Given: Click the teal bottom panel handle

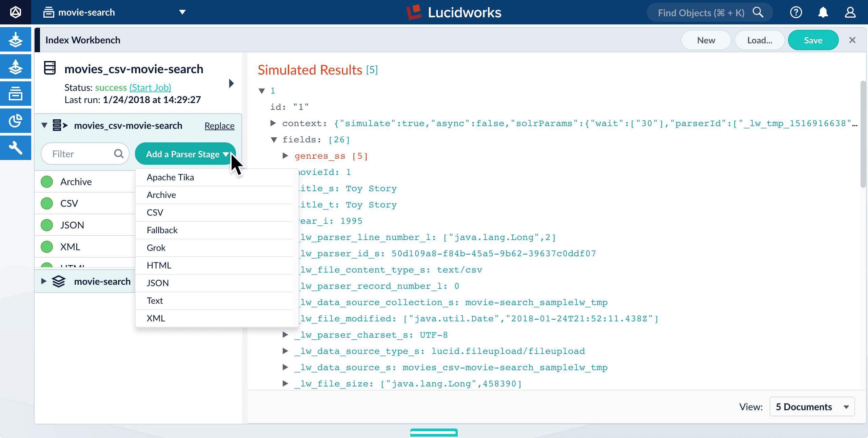Looking at the screenshot, I should (434, 432).
